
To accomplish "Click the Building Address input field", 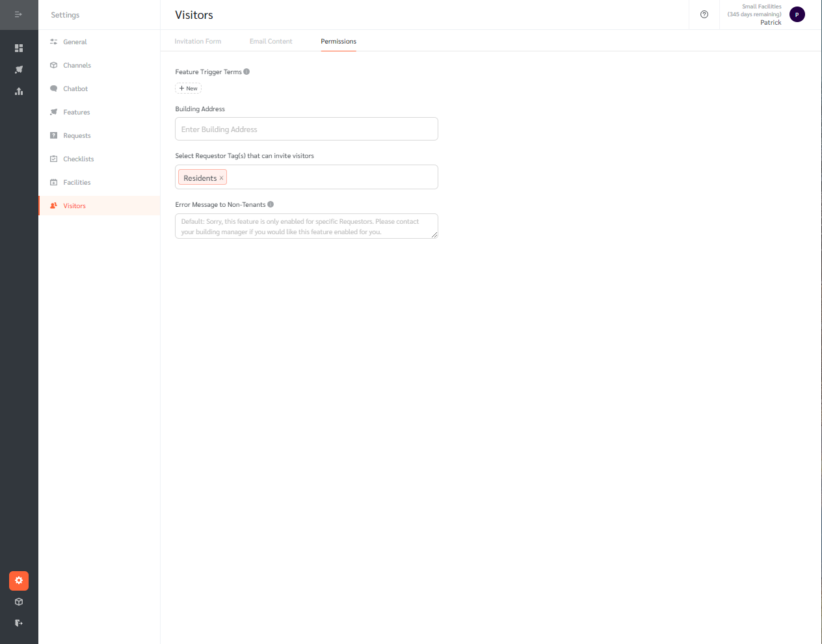I will [306, 129].
